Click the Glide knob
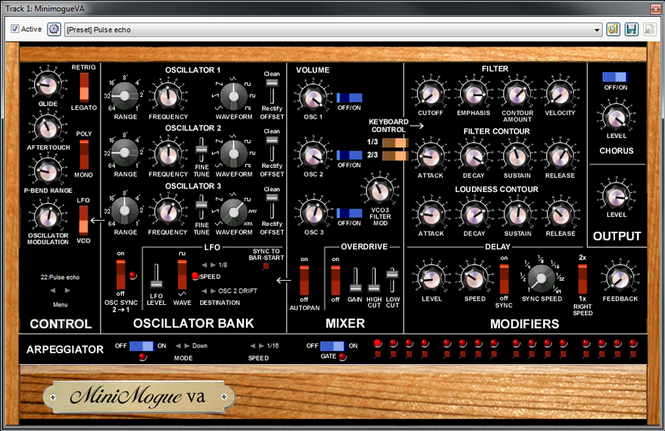The height and width of the screenshot is (431, 665). [48, 84]
